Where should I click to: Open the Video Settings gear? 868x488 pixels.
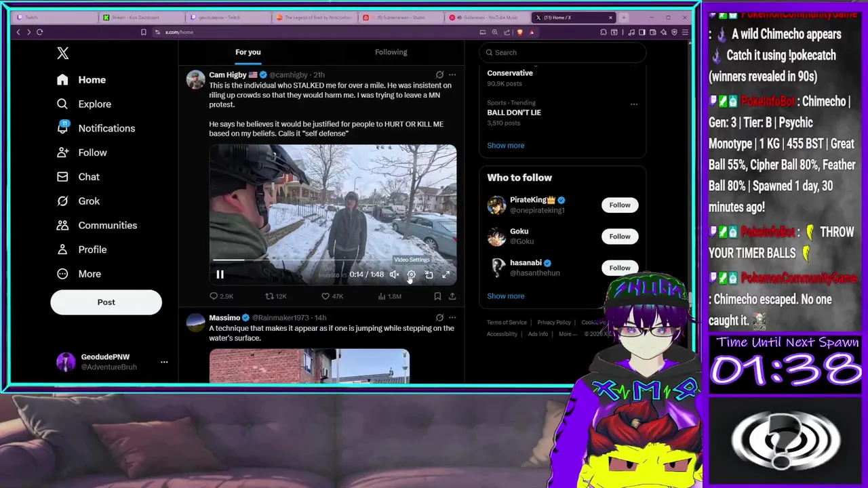tap(411, 274)
